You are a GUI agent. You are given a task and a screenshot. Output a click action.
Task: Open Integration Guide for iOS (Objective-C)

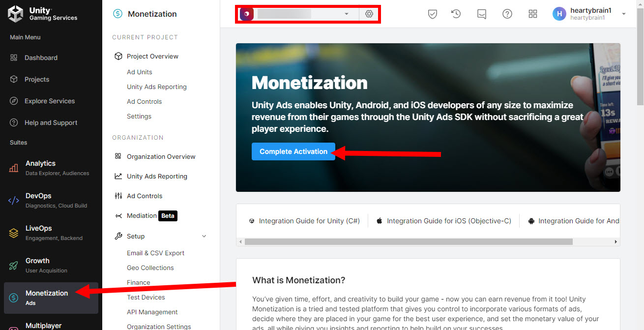[x=449, y=221]
